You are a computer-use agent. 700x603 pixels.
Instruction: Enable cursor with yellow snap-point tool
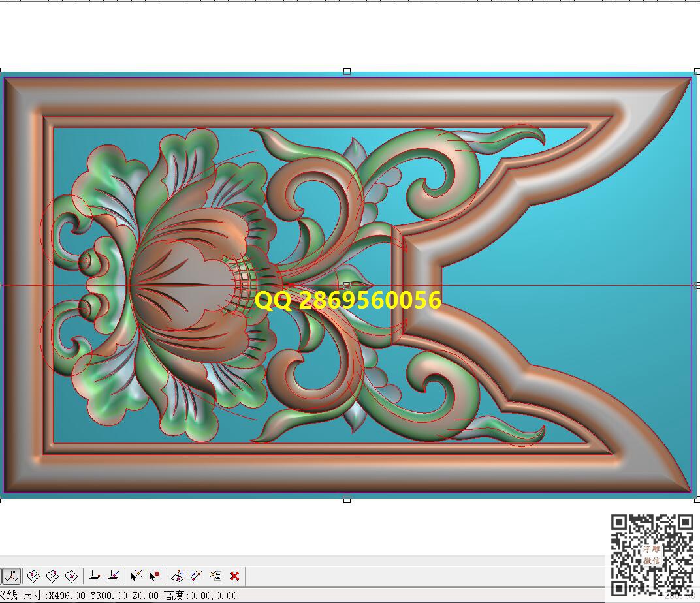[136, 576]
